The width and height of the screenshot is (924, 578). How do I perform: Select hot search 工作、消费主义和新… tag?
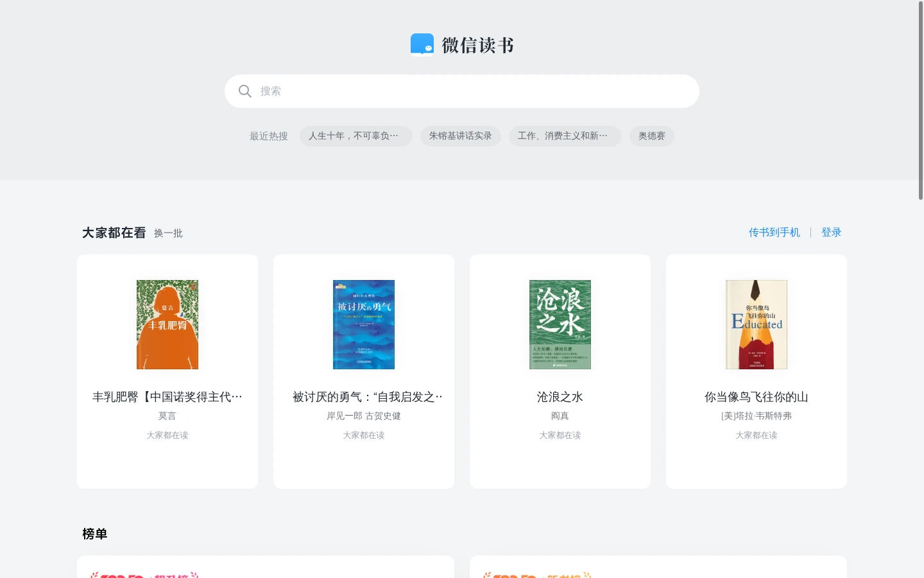click(565, 136)
